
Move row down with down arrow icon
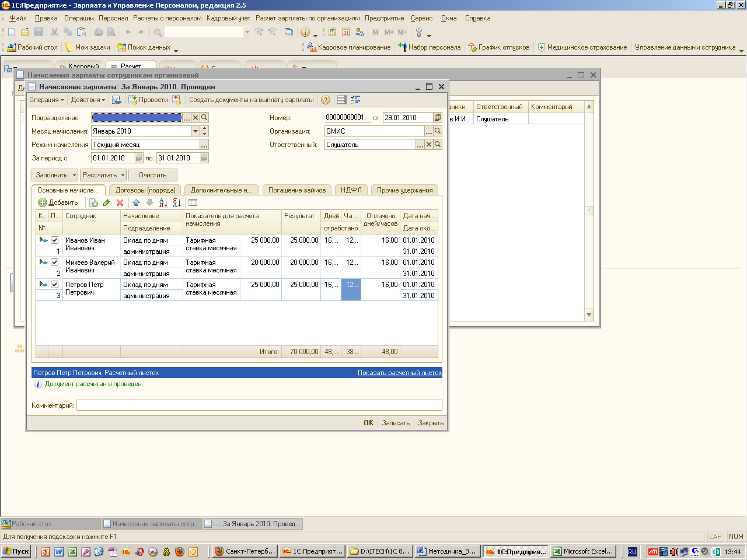pos(149,202)
